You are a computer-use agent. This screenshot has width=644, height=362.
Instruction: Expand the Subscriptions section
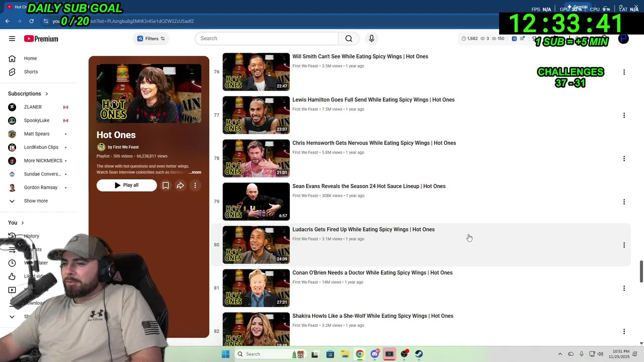28,94
